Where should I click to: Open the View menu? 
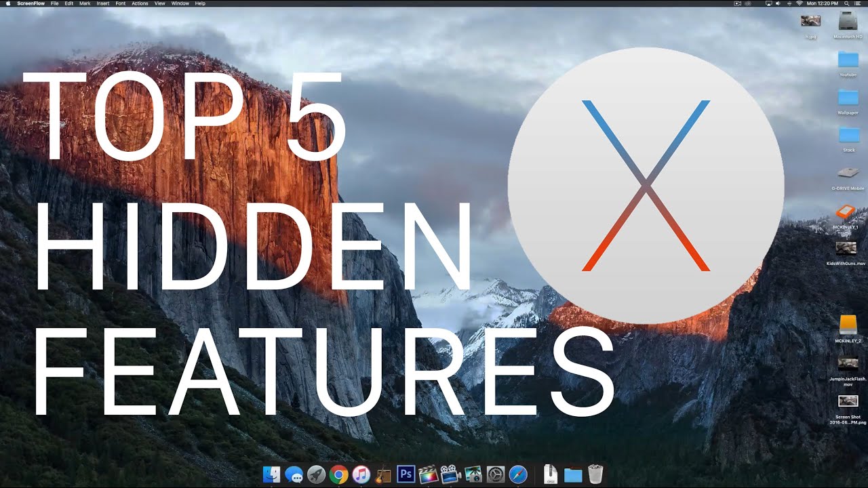pos(160,3)
